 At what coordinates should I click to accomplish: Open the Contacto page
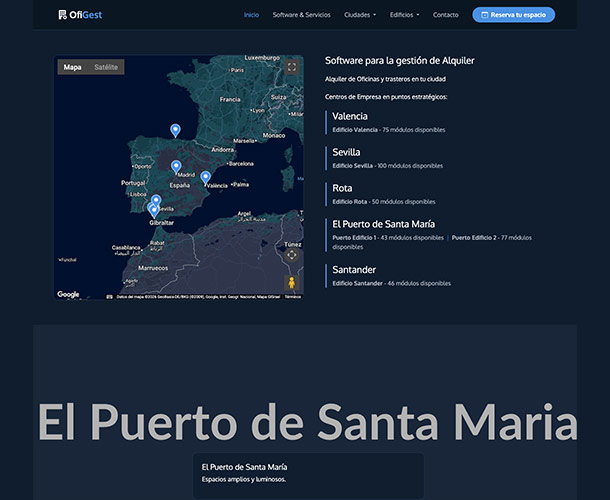[446, 15]
